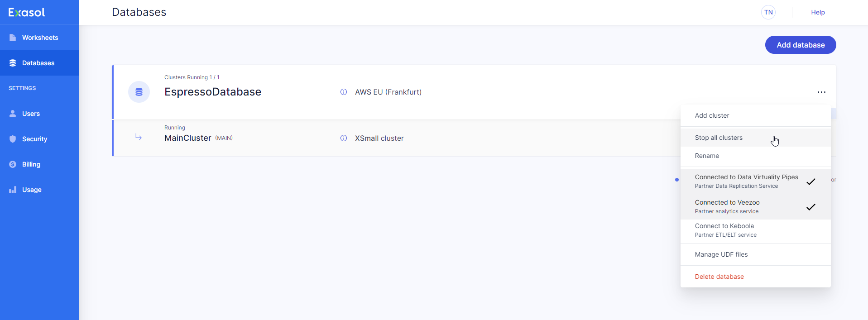Choose Stop all clusters
The width and height of the screenshot is (868, 320).
[x=719, y=138]
